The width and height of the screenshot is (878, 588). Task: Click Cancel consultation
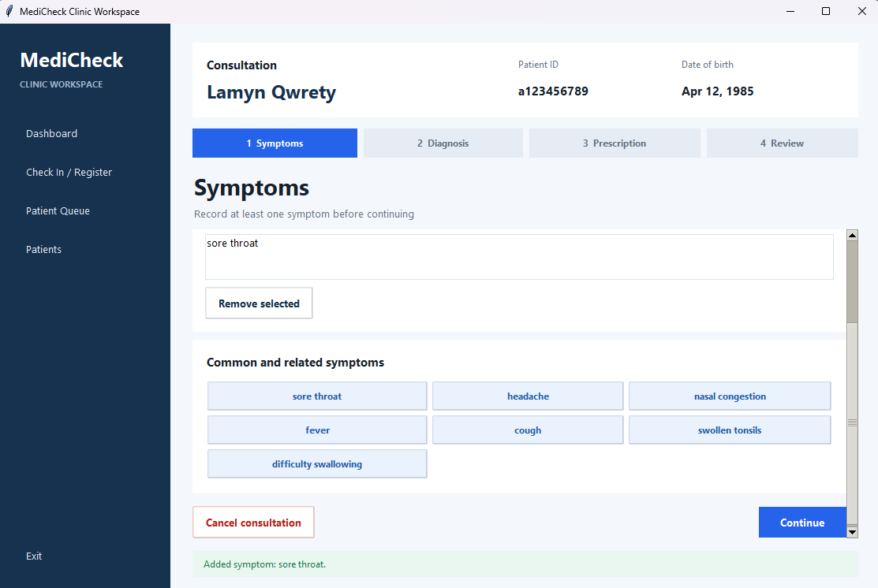click(253, 523)
